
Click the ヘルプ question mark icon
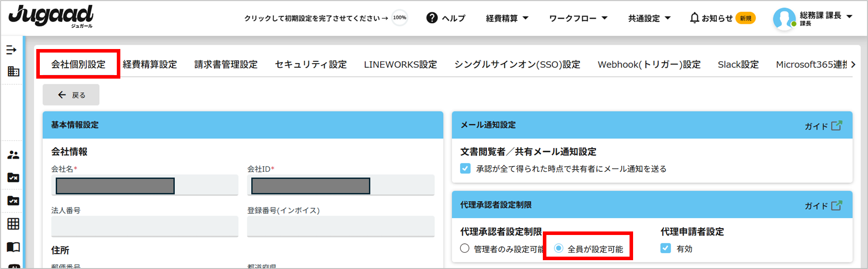(x=432, y=18)
